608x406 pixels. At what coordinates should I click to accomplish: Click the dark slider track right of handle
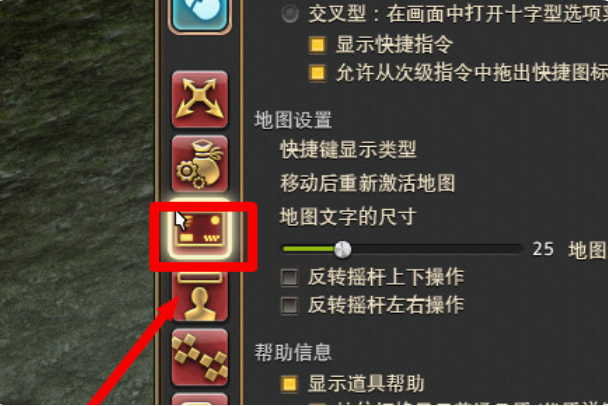[x=437, y=249]
